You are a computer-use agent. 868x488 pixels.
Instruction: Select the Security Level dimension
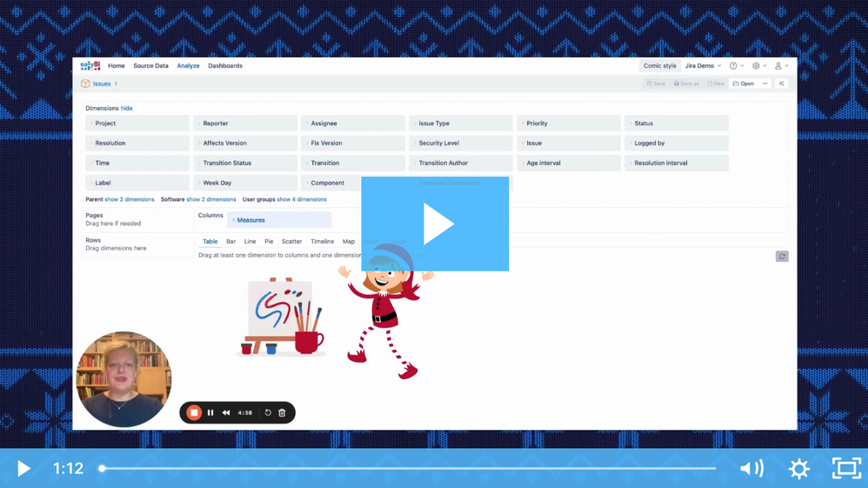(x=461, y=143)
